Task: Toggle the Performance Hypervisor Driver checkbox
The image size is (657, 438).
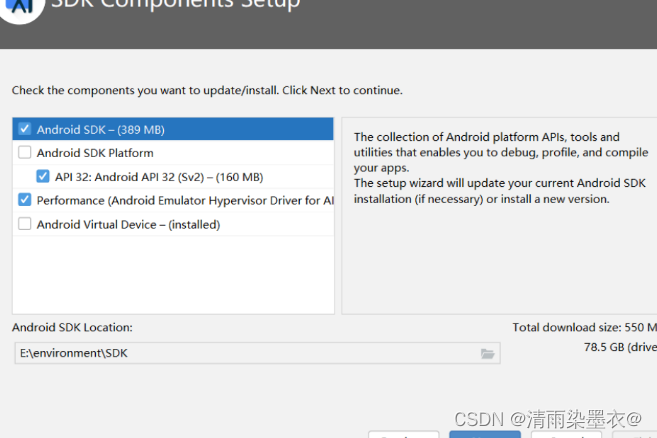Action: tap(25, 200)
